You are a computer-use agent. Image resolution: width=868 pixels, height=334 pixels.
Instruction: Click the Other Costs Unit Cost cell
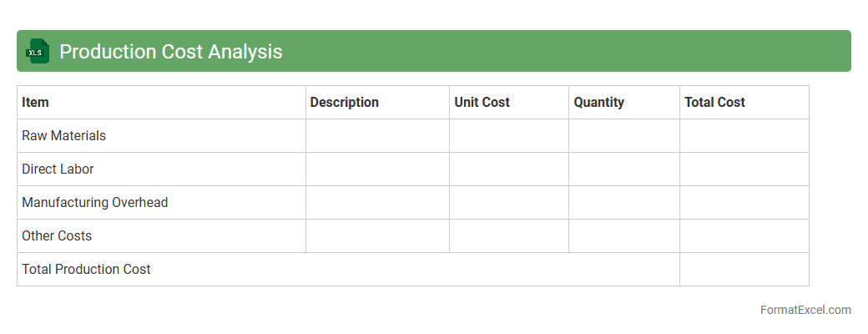(x=509, y=235)
